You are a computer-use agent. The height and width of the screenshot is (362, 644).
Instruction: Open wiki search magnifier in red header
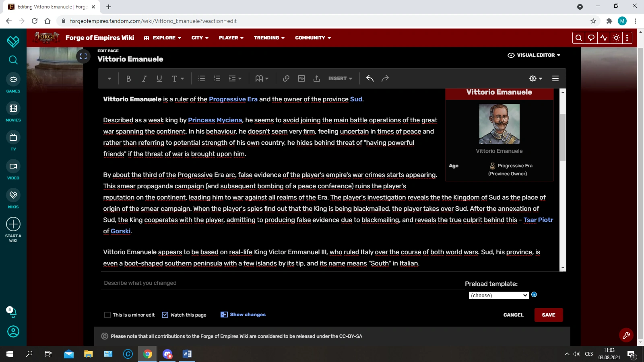click(579, 38)
